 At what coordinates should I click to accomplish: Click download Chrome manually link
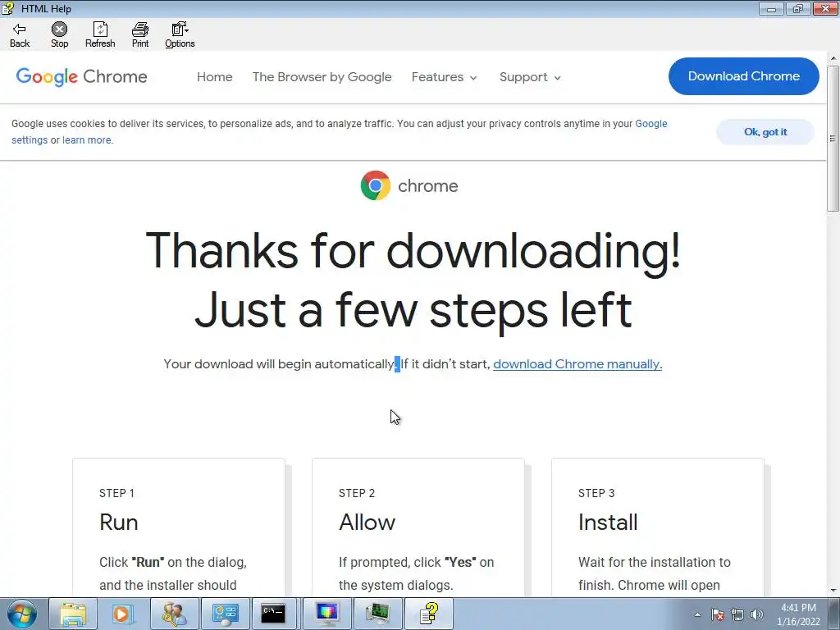point(577,363)
